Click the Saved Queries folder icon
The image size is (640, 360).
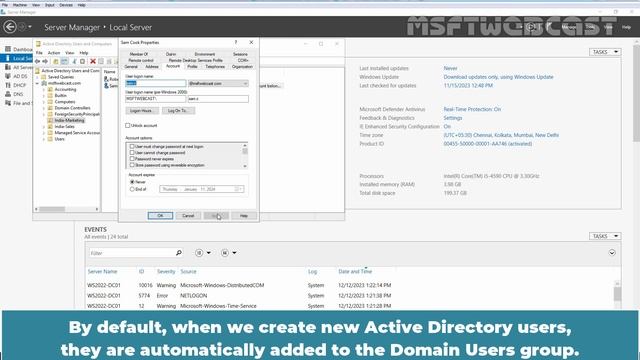44,77
